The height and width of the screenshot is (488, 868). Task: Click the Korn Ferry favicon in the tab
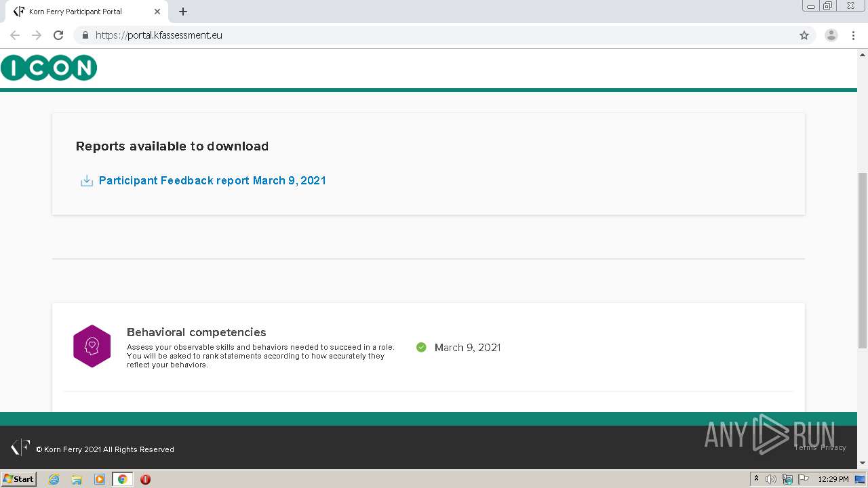tap(19, 12)
